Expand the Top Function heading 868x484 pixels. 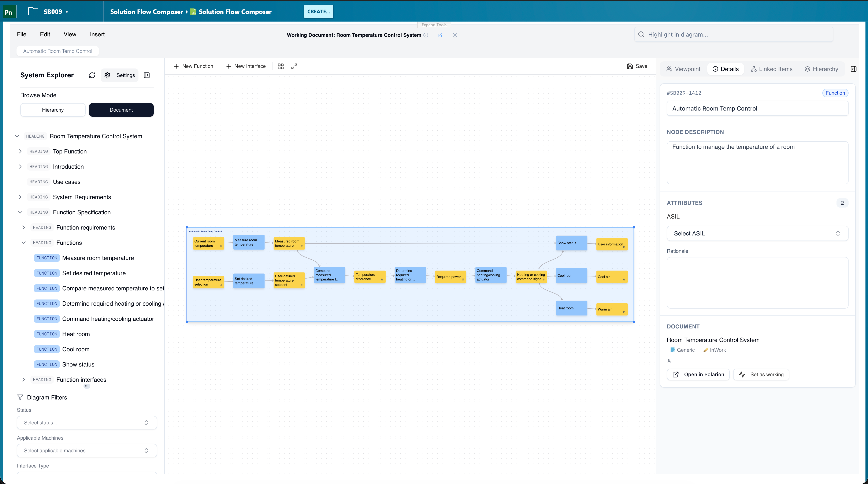tap(20, 151)
